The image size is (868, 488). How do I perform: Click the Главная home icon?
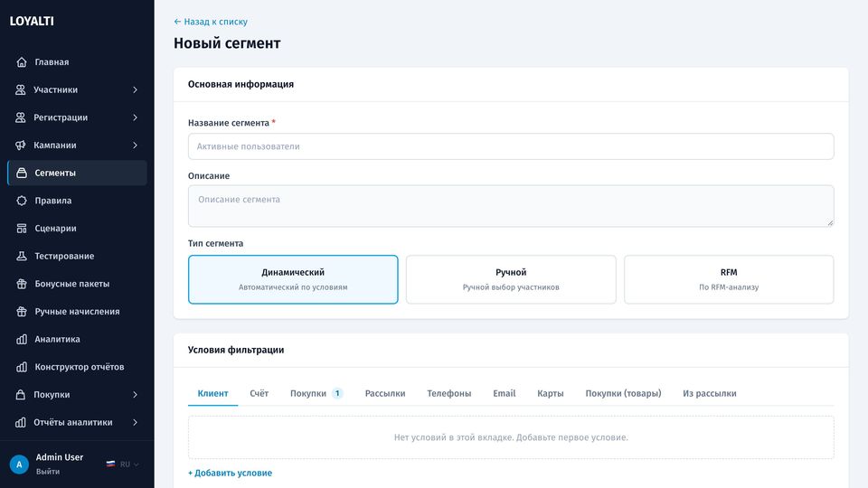(x=22, y=62)
